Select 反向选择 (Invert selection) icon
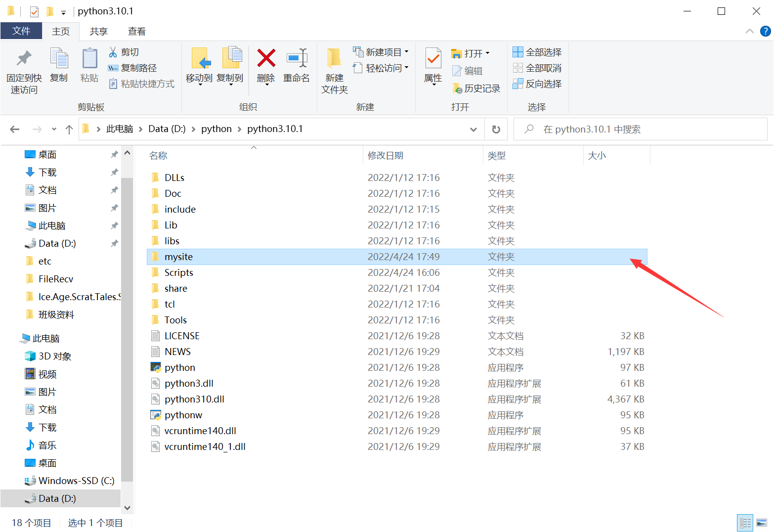The image size is (774, 532). coord(537,84)
